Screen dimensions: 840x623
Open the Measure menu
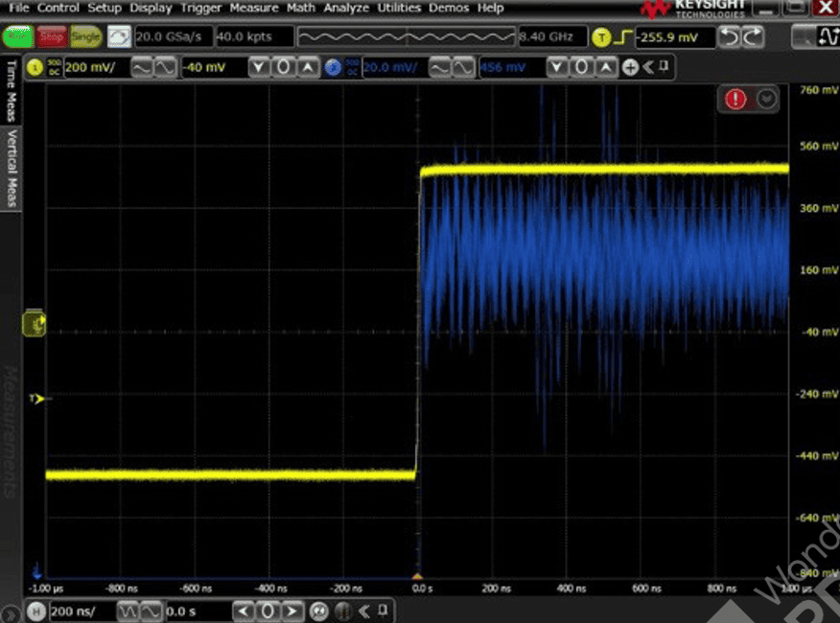tap(253, 8)
